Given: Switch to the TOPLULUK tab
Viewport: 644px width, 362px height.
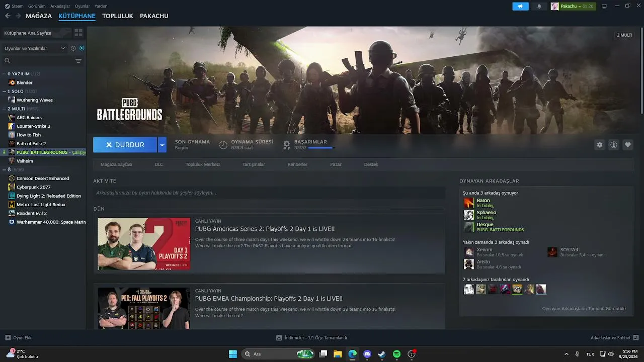Looking at the screenshot, I should [x=118, y=16].
